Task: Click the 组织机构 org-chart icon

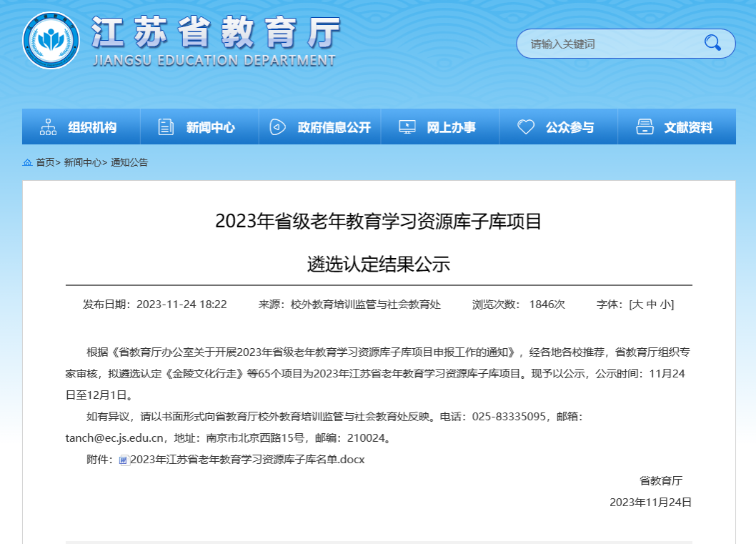Action: click(x=48, y=127)
